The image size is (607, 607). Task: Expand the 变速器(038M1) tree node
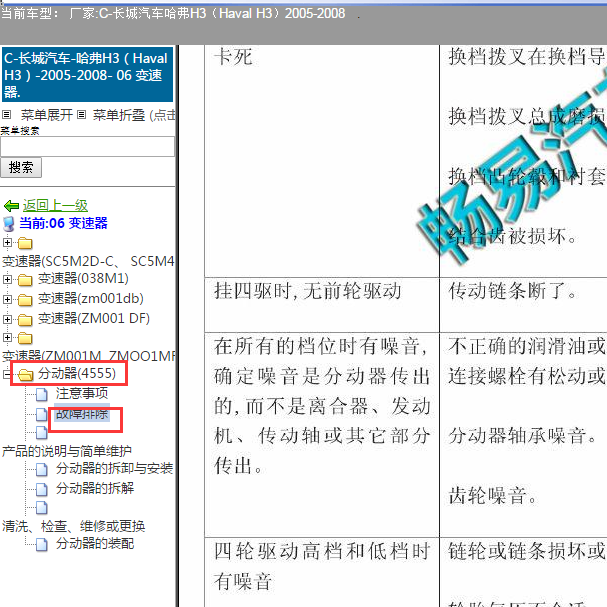7,279
